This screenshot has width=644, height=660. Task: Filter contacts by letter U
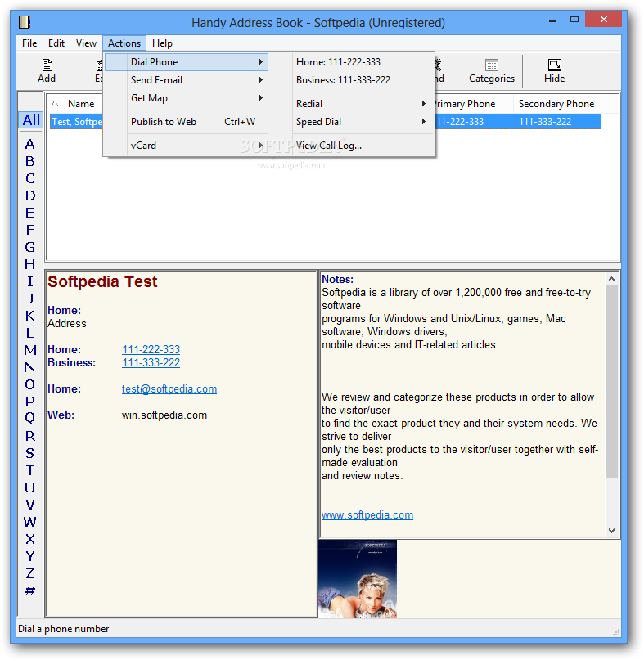pyautogui.click(x=29, y=487)
